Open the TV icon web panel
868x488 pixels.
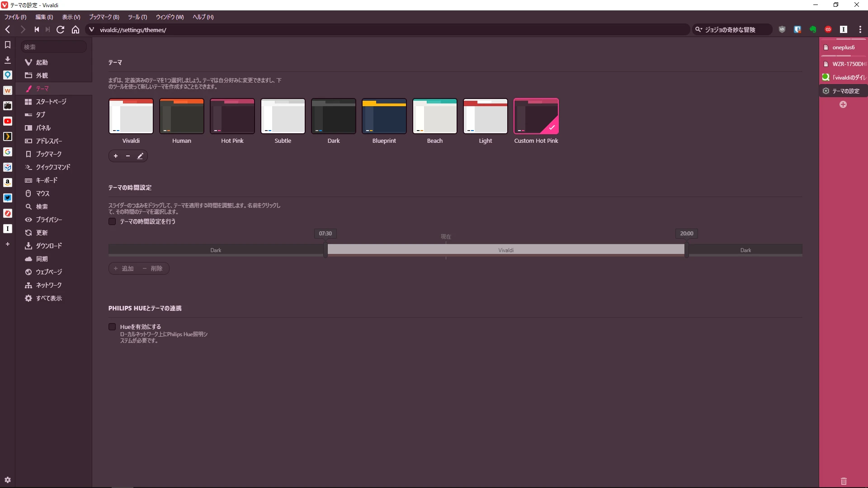tap(8, 106)
